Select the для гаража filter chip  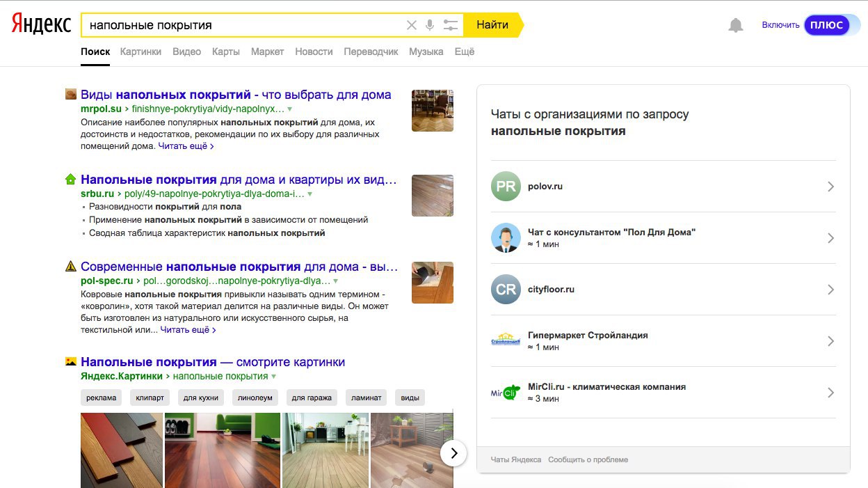(x=312, y=398)
